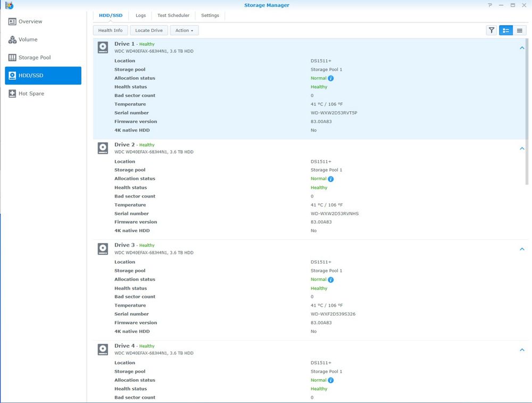Click Drive 3 4K native HDD label
Screen dimensions: 532x403
(x=132, y=331)
